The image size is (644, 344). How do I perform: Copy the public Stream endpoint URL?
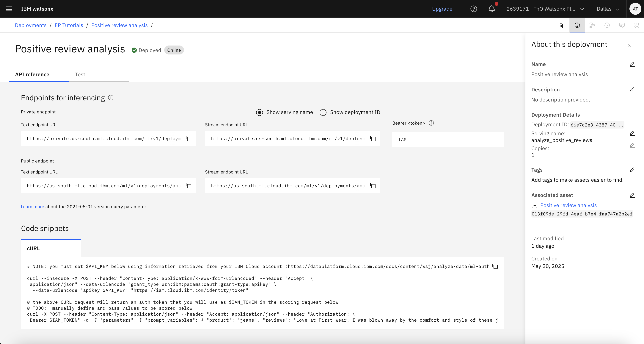[373, 186]
